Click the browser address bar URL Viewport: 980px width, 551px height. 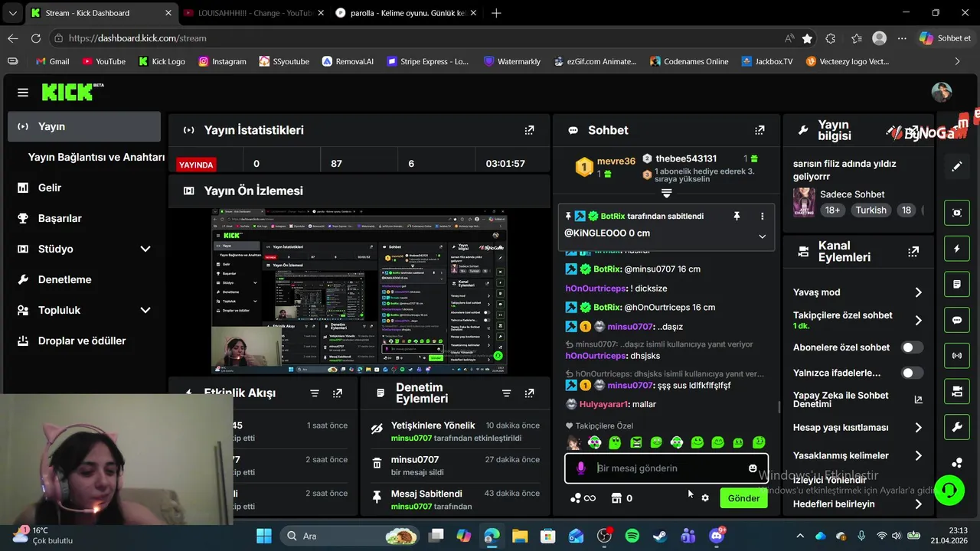pyautogui.click(x=138, y=38)
